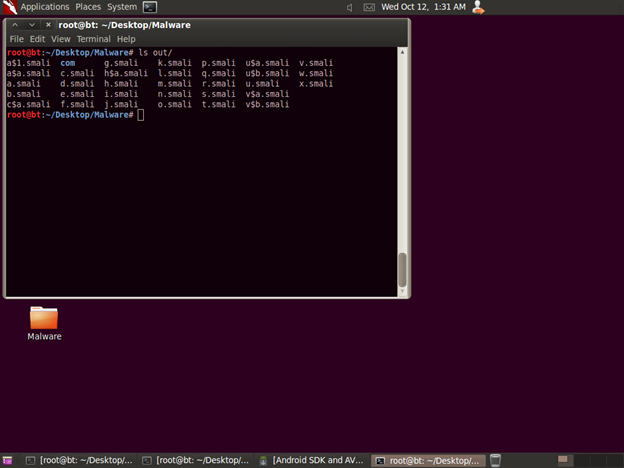Open the Places menu
The image size is (624, 468).
tap(88, 7)
